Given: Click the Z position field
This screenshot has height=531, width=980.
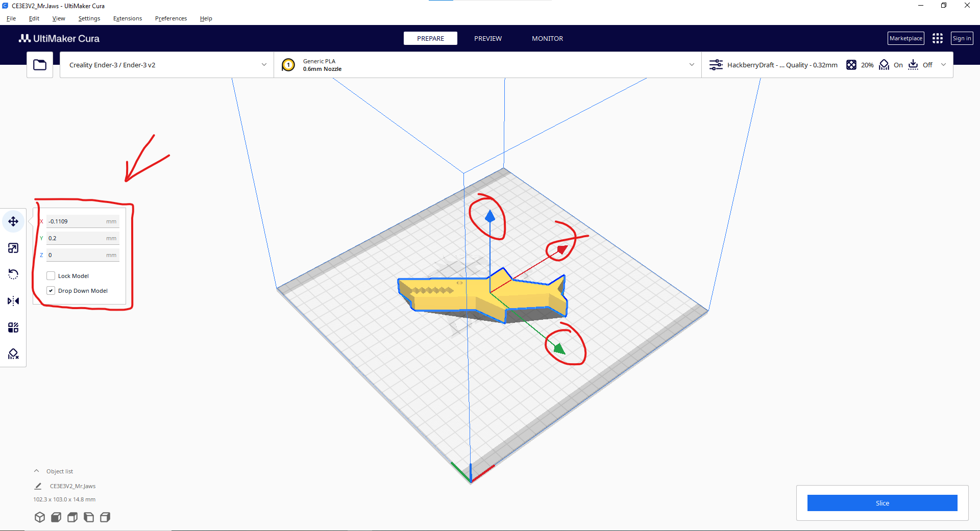Looking at the screenshot, I should 83,255.
